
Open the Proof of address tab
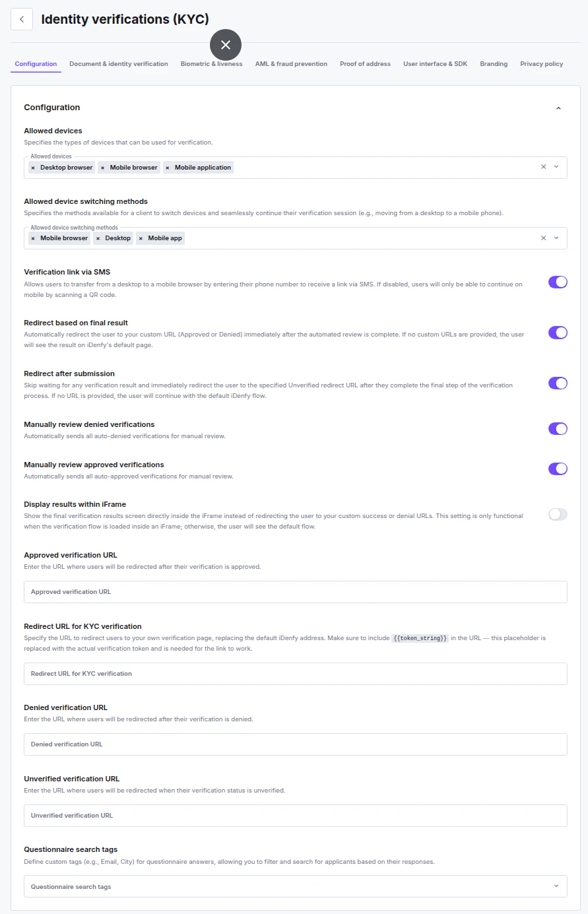click(x=365, y=64)
